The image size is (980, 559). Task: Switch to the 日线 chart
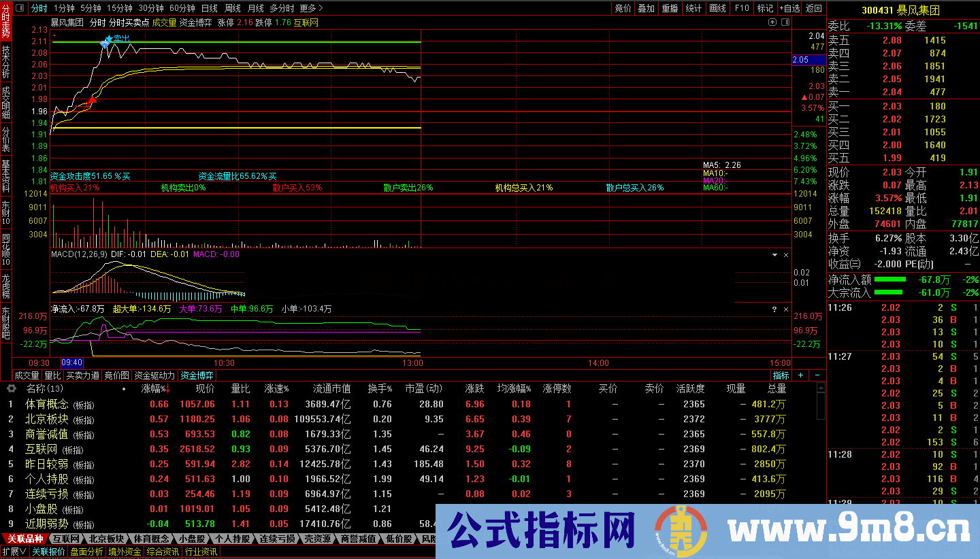210,8
